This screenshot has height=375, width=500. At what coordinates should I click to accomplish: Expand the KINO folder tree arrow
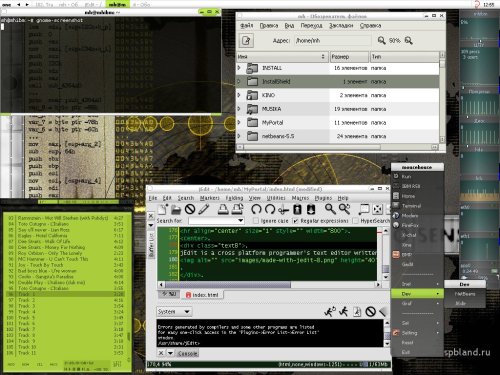click(239, 95)
